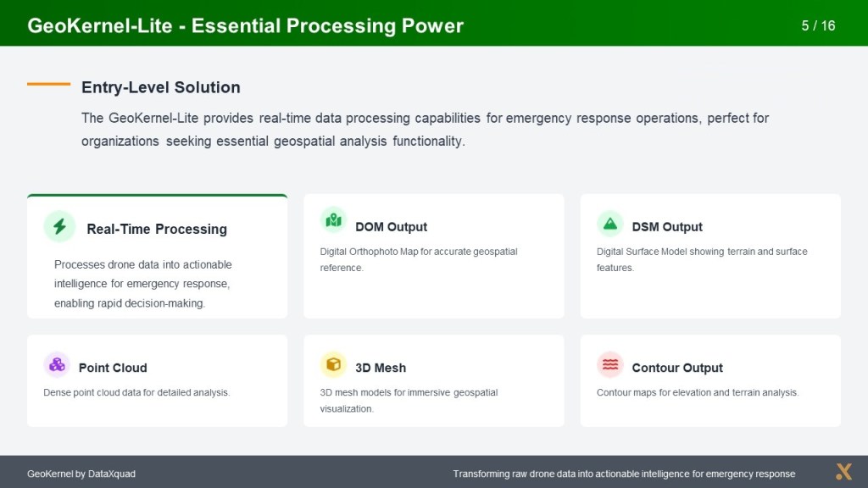
Task: Click the Entry-Level Solution heading
Action: pyautogui.click(x=161, y=87)
